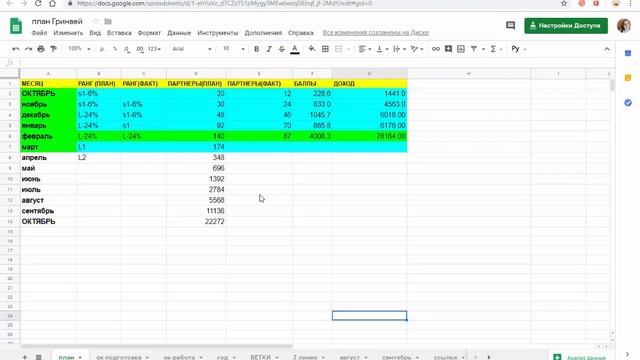Star the document план Гринвей
This screenshot has height=360, width=640.
pos(96,21)
